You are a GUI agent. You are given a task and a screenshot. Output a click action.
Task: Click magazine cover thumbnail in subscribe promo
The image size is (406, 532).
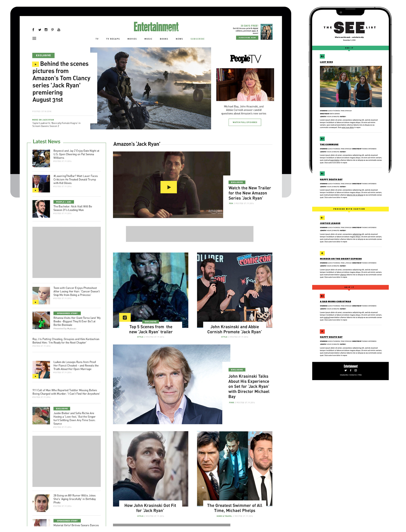pyautogui.click(x=266, y=32)
